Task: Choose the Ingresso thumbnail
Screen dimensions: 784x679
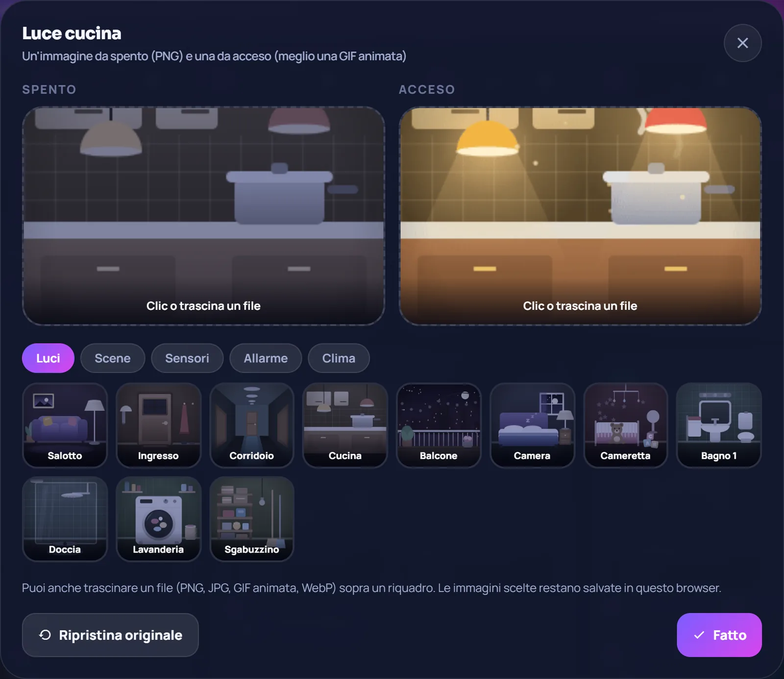Action: click(x=158, y=425)
